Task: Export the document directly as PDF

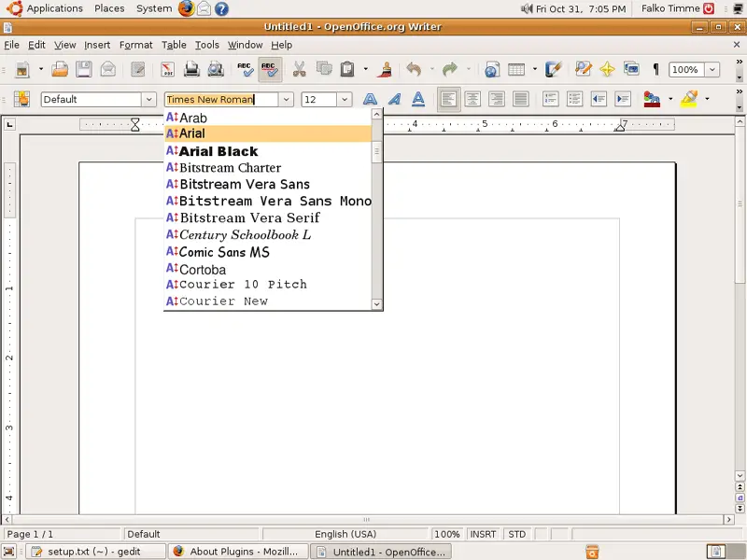Action: click(167, 69)
